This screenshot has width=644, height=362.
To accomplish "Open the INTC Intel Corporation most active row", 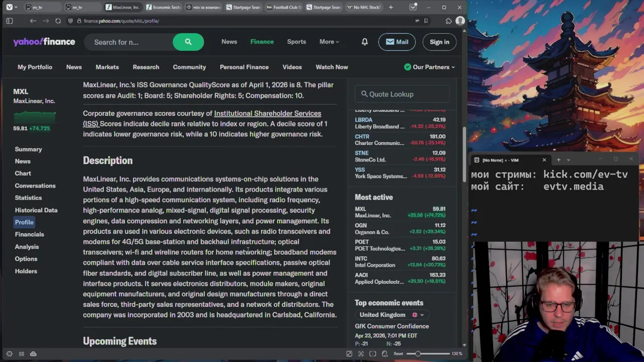I will (400, 261).
